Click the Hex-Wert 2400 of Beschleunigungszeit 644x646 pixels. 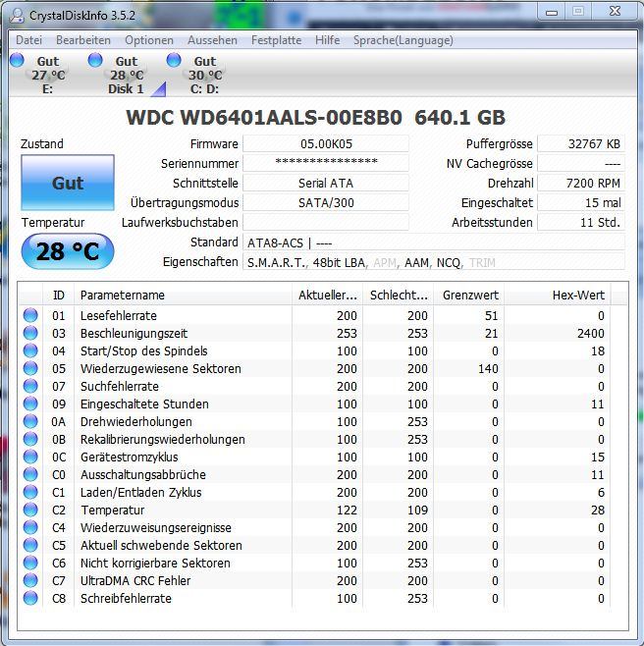click(x=590, y=333)
